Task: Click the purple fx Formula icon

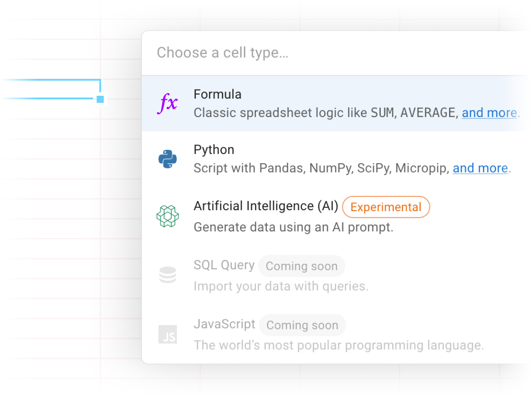Action: point(168,104)
